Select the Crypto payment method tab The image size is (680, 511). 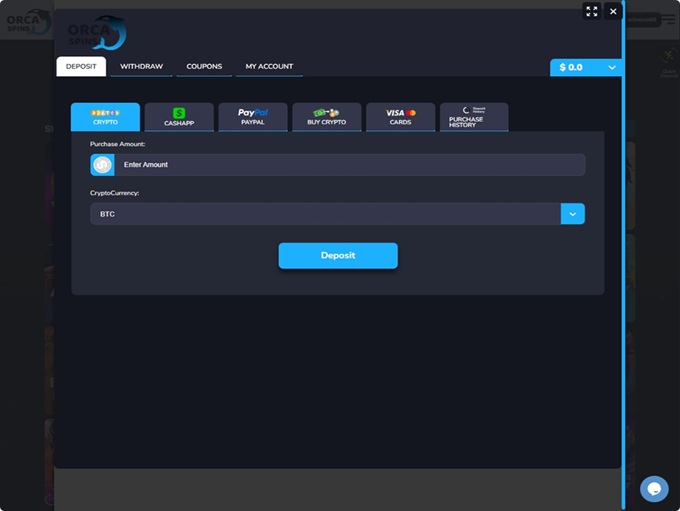coord(105,117)
